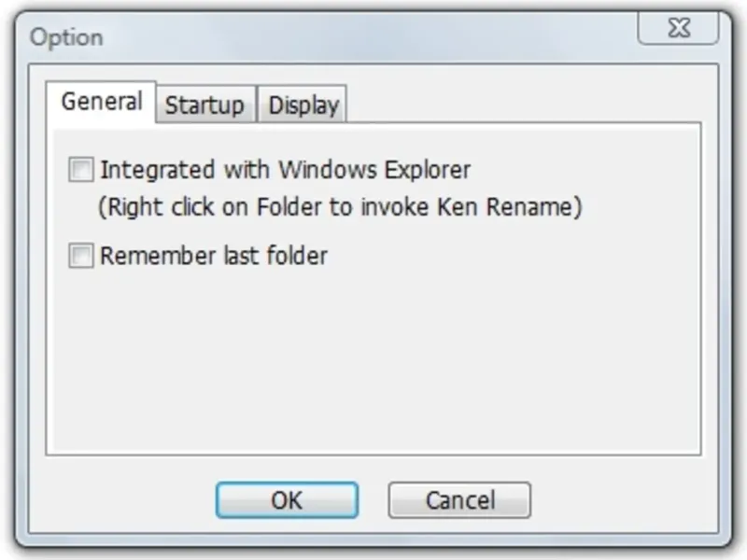747x560 pixels.
Task: Click the Ken Rename right-click hint text
Action: click(x=340, y=207)
